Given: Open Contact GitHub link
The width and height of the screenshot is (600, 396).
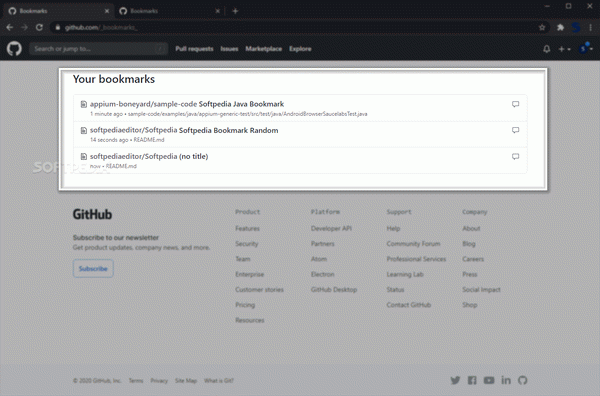Looking at the screenshot, I should pyautogui.click(x=409, y=305).
